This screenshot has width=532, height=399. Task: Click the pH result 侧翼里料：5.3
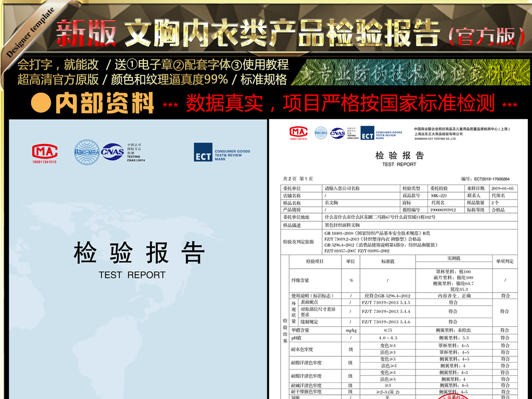tap(454, 338)
